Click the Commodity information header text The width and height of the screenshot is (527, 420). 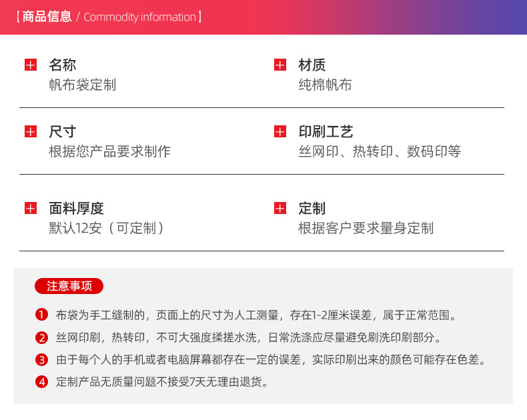[140, 17]
